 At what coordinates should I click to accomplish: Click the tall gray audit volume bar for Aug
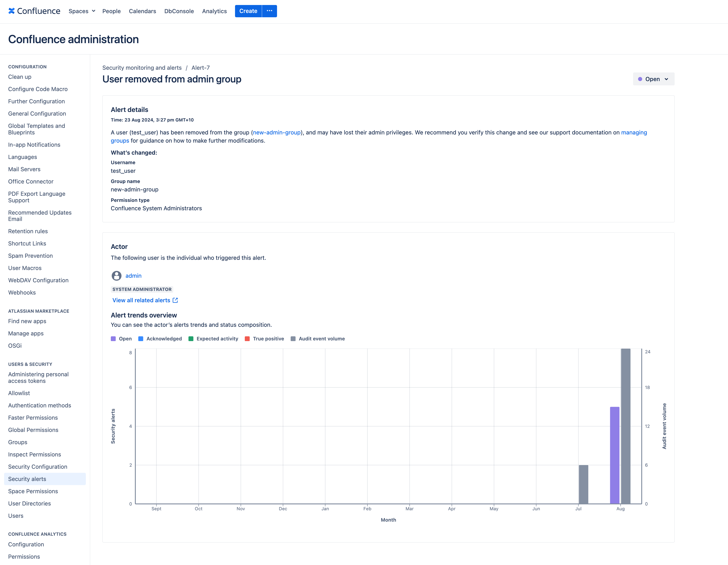coord(626,426)
